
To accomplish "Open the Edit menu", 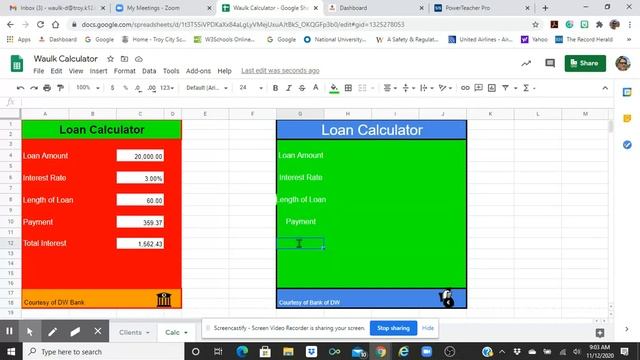I will tap(56, 71).
